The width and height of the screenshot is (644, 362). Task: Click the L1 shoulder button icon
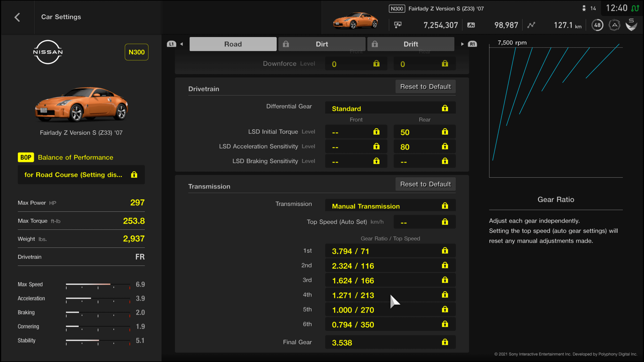(171, 44)
